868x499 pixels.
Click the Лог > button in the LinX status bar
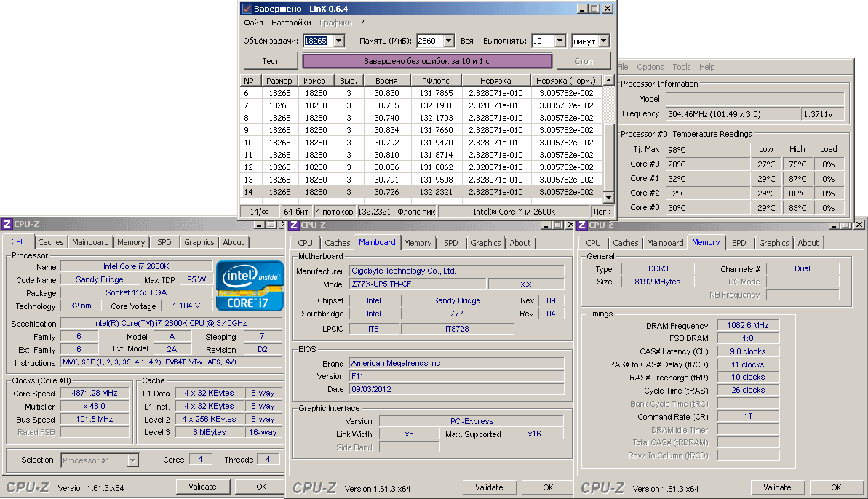pos(603,212)
